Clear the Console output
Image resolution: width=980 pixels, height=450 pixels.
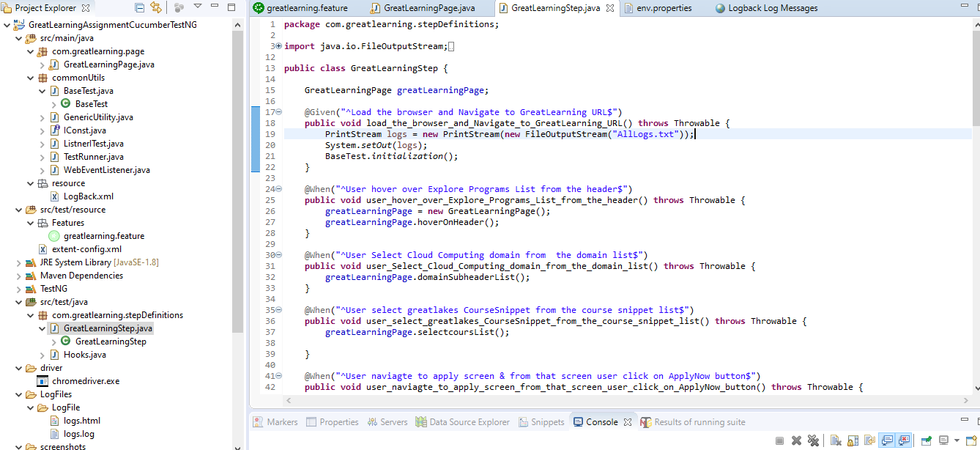pyautogui.click(x=836, y=440)
